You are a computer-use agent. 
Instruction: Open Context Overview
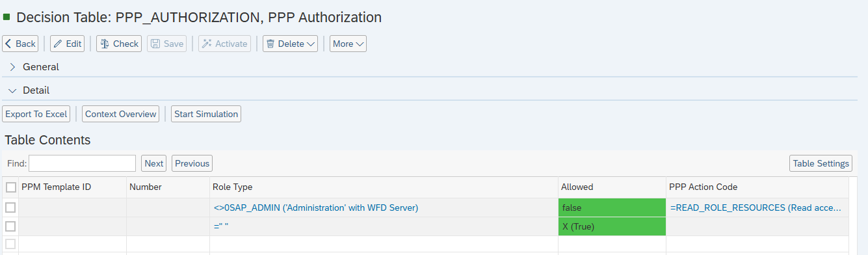pyautogui.click(x=121, y=114)
